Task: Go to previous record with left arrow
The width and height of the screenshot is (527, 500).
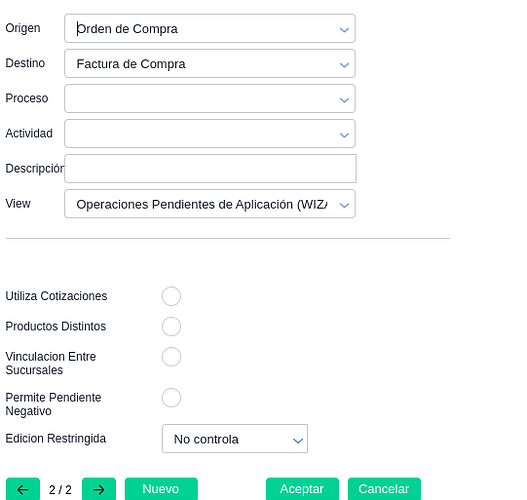Action: 23,489
